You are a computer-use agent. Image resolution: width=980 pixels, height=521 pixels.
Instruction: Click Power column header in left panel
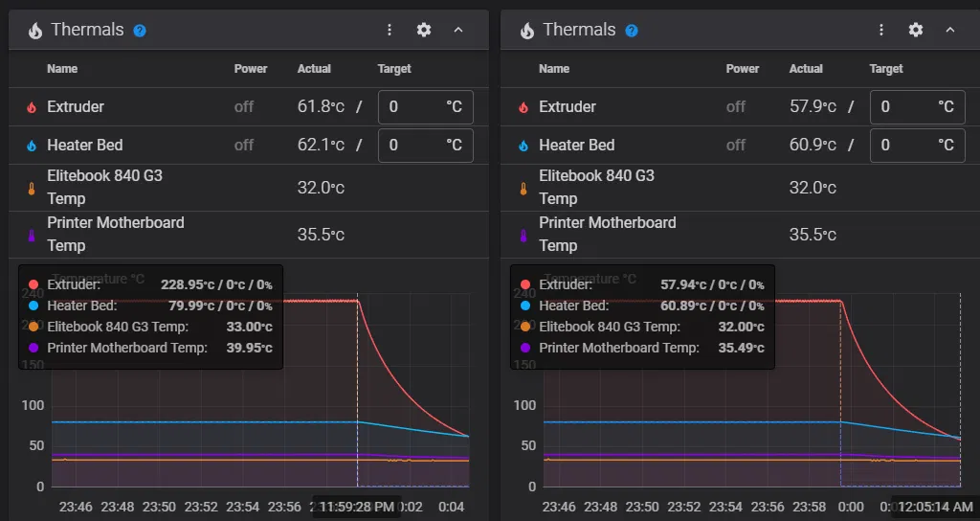(x=251, y=69)
